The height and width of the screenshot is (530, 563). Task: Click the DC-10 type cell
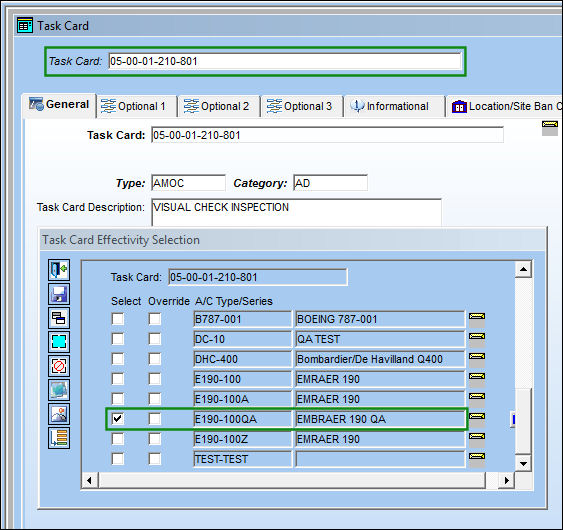242,339
